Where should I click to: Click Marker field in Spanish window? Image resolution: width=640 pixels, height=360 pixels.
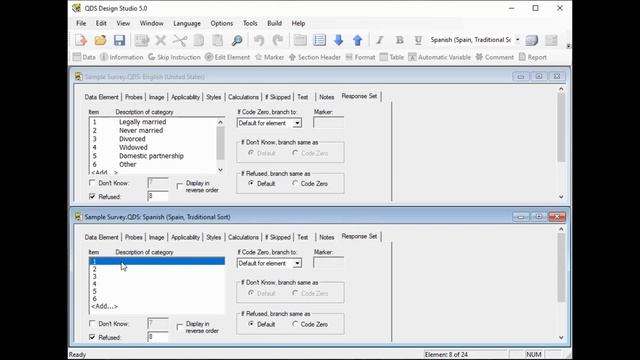click(329, 263)
